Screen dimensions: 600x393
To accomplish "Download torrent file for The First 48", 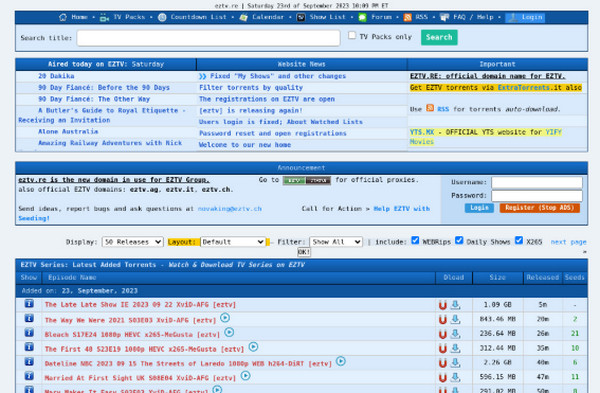I will tap(455, 348).
